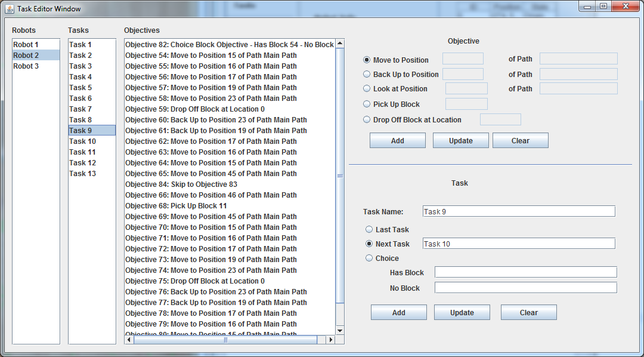644x357 pixels.
Task: Click the Task Name text field
Action: (518, 211)
